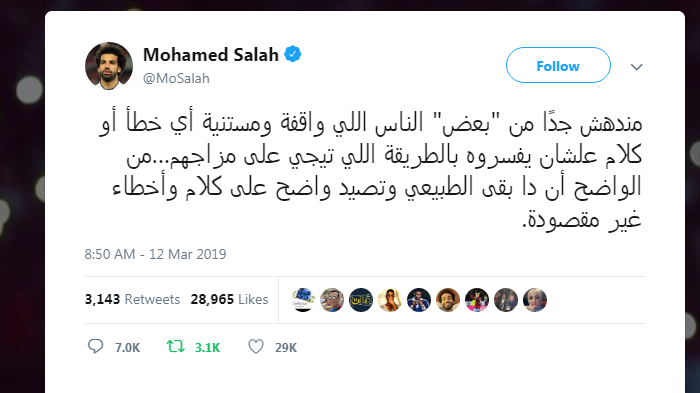
Task: Click the blue verified badge
Action: click(293, 54)
